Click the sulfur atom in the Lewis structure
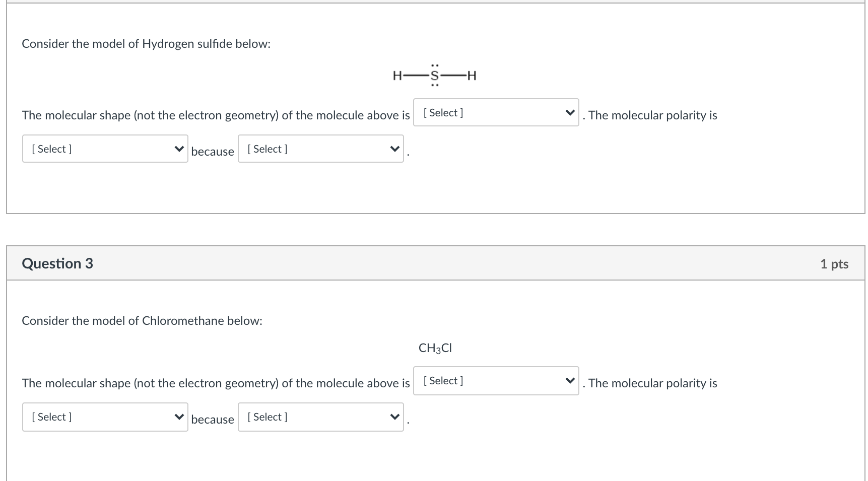Image resolution: width=868 pixels, height=481 pixels. (435, 76)
